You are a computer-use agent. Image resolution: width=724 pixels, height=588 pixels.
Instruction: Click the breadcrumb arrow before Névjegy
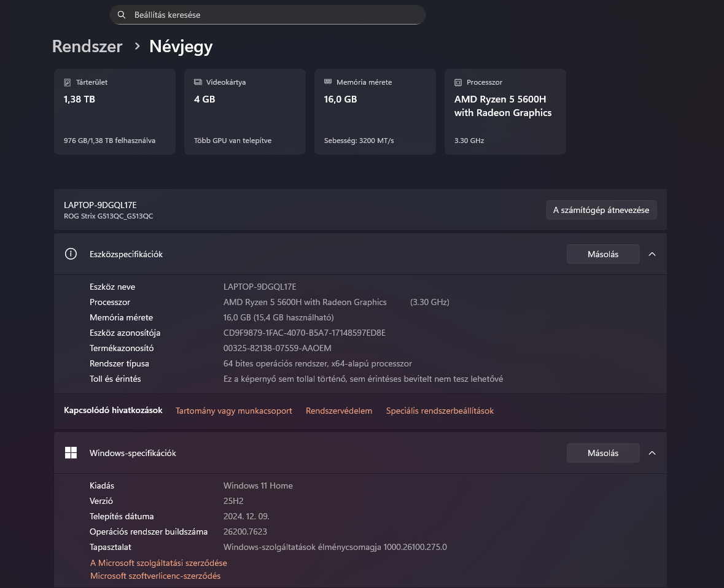coord(137,46)
